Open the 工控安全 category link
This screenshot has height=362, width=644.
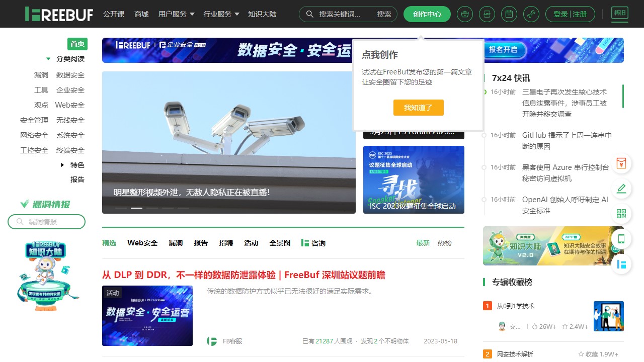[34, 150]
